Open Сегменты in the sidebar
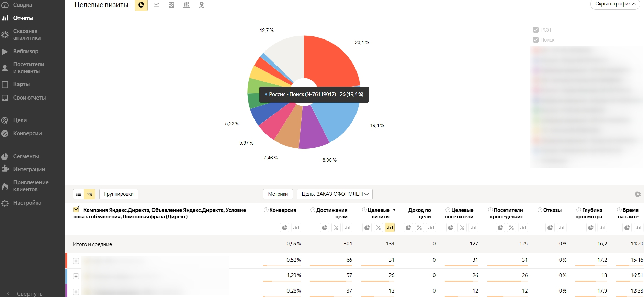This screenshot has width=644, height=297. click(26, 156)
